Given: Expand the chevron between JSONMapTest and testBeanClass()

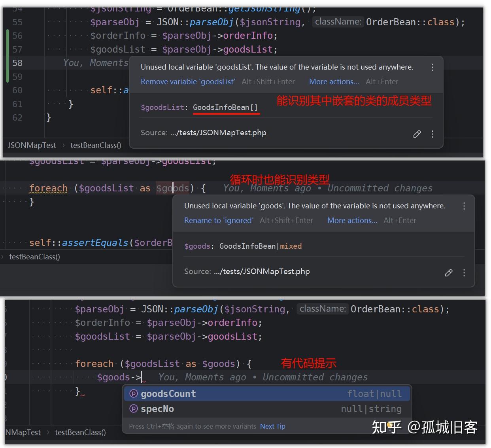Looking at the screenshot, I should click(63, 145).
